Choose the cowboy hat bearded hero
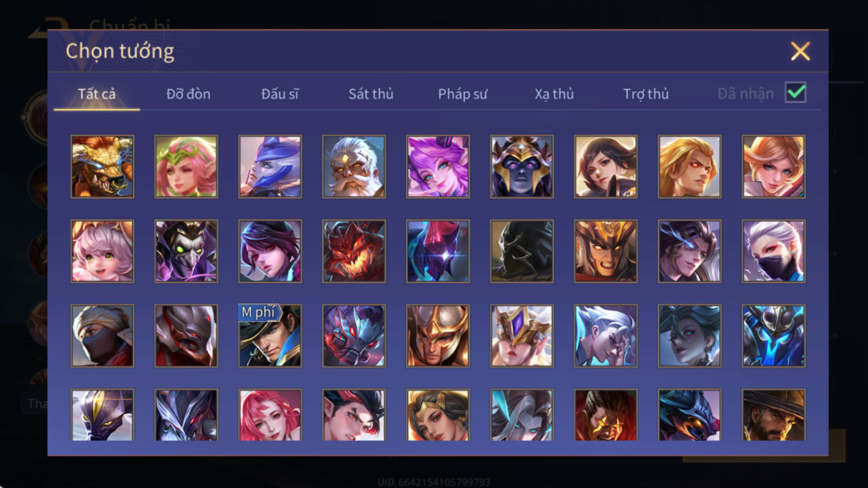This screenshot has width=868, height=488. point(774,415)
